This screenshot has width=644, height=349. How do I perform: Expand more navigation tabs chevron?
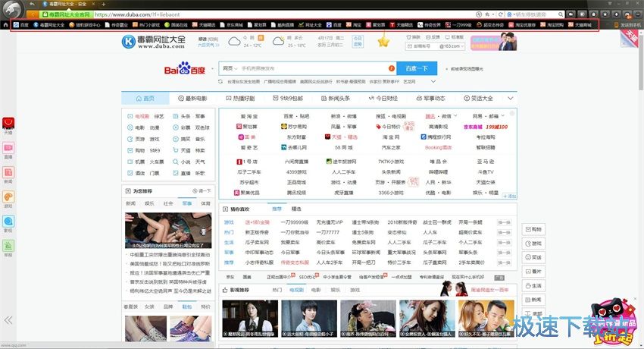[x=510, y=98]
